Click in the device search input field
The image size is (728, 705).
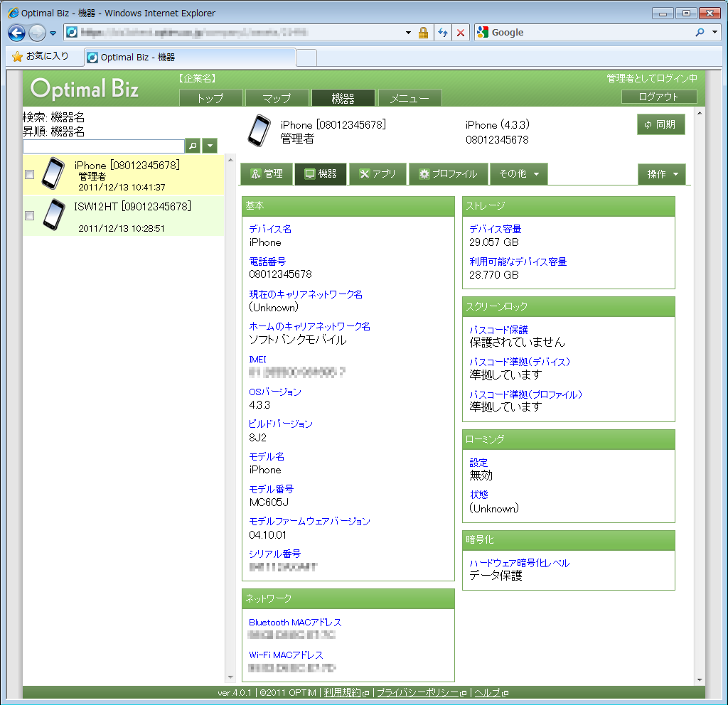[104, 146]
